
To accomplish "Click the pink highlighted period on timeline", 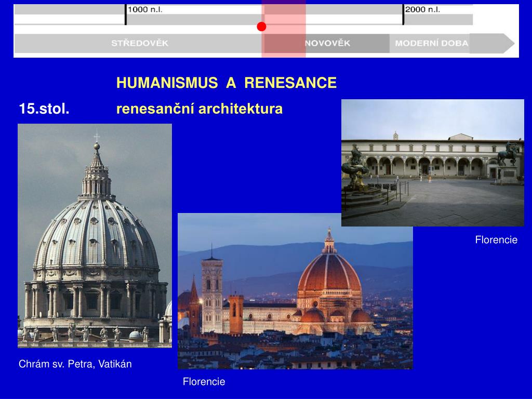I will click(x=284, y=29).
